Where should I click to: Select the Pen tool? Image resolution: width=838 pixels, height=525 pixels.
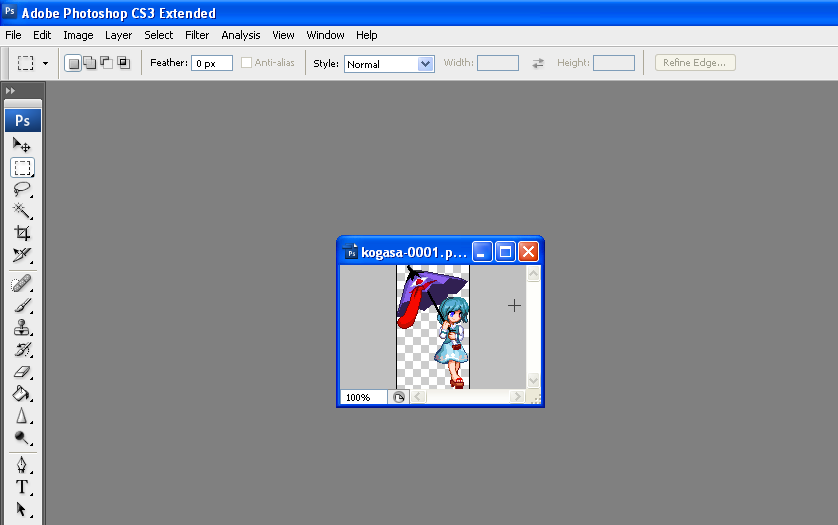22,465
